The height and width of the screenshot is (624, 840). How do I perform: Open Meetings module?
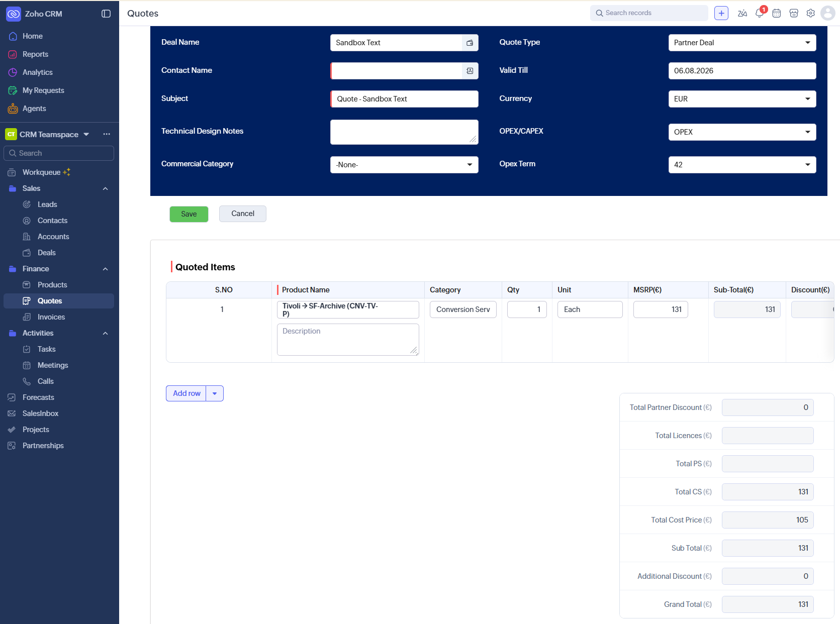53,365
